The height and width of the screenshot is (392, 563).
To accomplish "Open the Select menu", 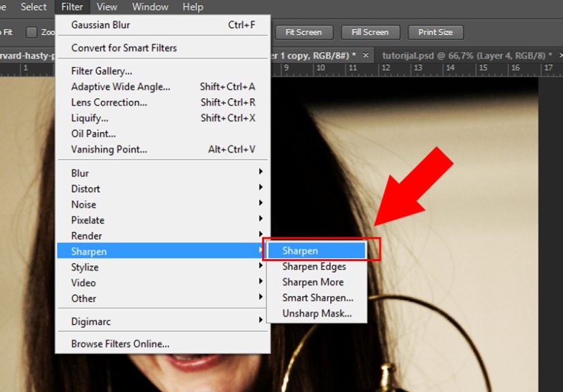I will click(x=33, y=7).
